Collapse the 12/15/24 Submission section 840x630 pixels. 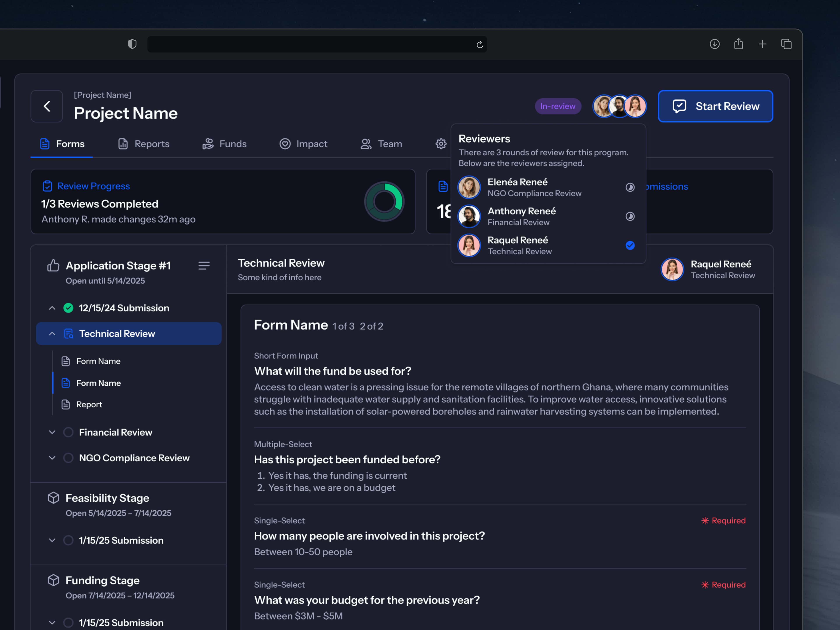tap(52, 308)
